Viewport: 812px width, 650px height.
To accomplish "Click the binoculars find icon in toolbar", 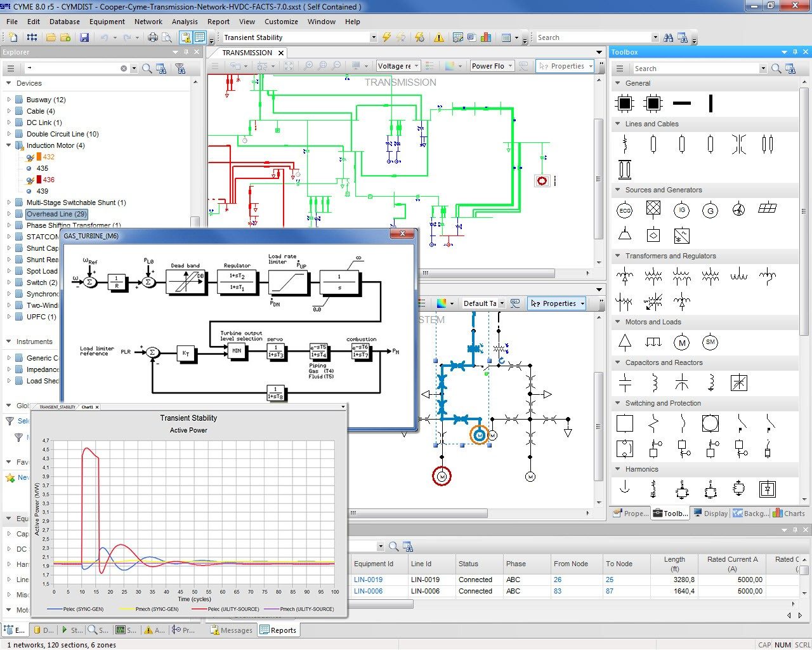I will (x=668, y=37).
